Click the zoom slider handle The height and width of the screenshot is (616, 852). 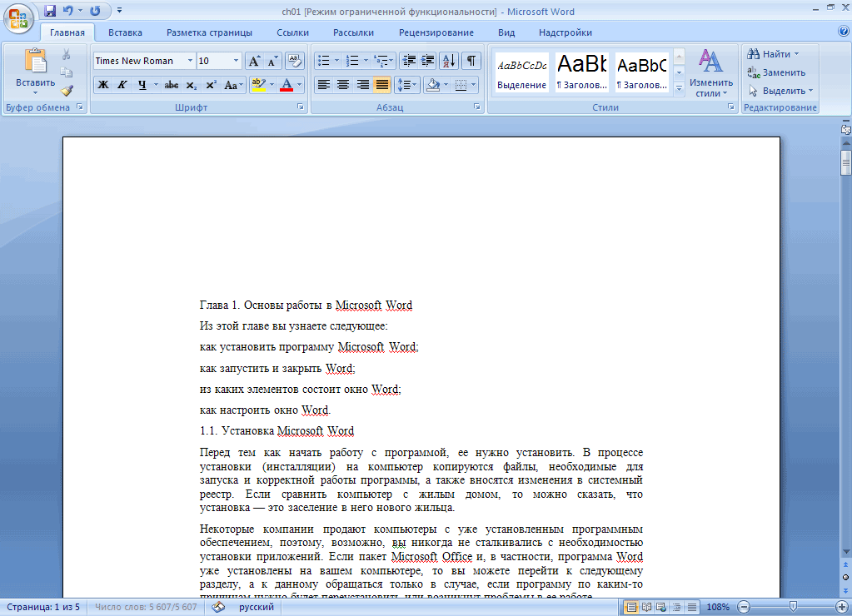tap(793, 607)
